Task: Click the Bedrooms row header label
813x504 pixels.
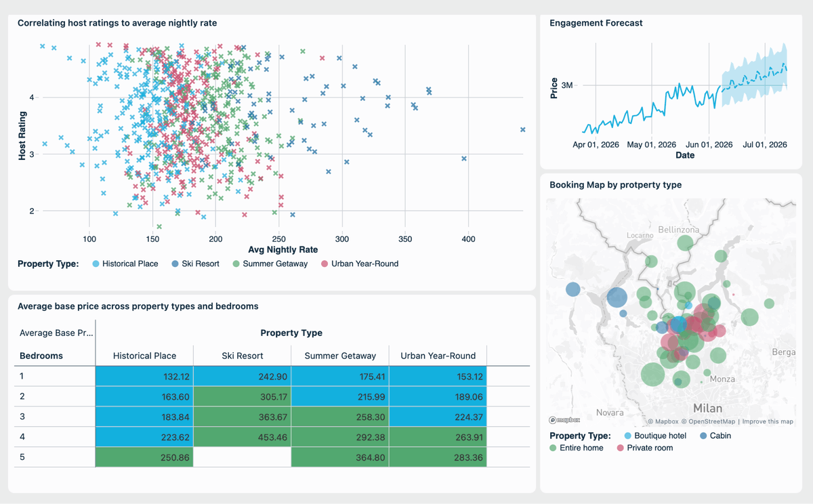Action: (41, 356)
